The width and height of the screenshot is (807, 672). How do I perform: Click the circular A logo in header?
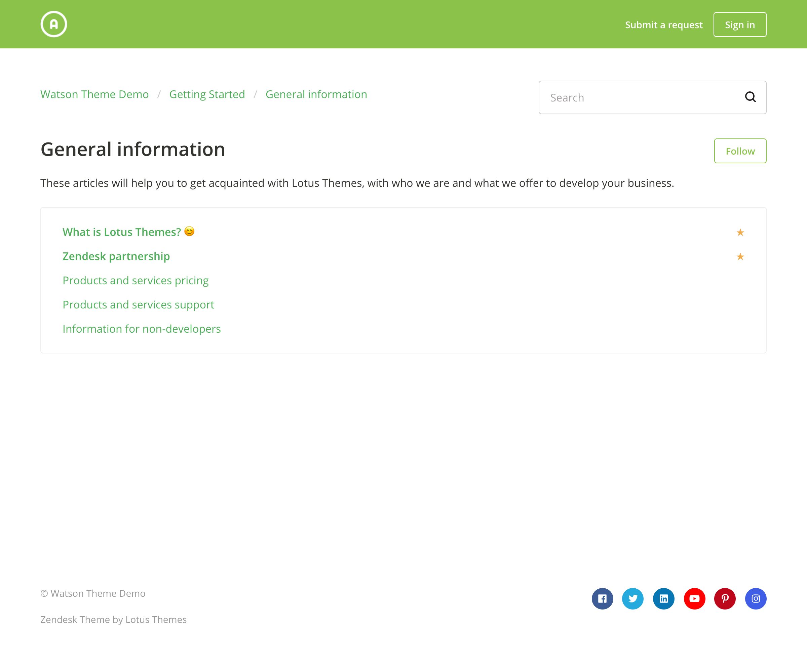click(54, 24)
